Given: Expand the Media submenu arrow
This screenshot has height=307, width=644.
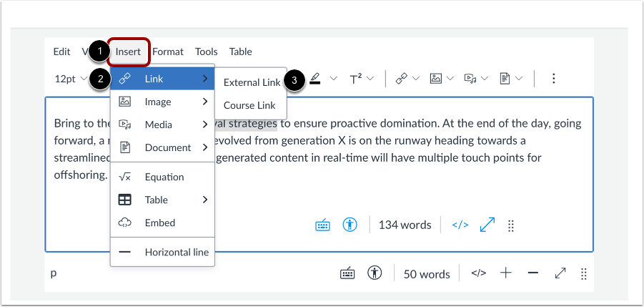Looking at the screenshot, I should 205,125.
